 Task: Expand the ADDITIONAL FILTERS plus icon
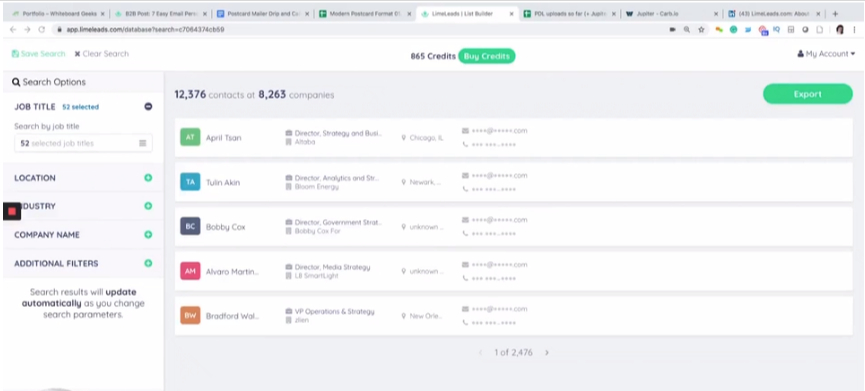(148, 263)
